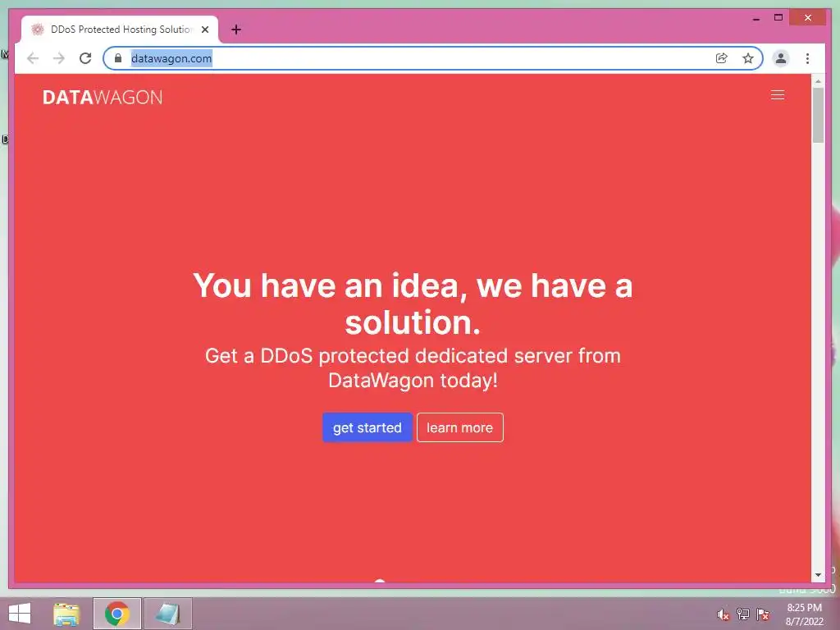This screenshot has width=840, height=630.
Task: Click the padlock site info icon
Action: [118, 58]
